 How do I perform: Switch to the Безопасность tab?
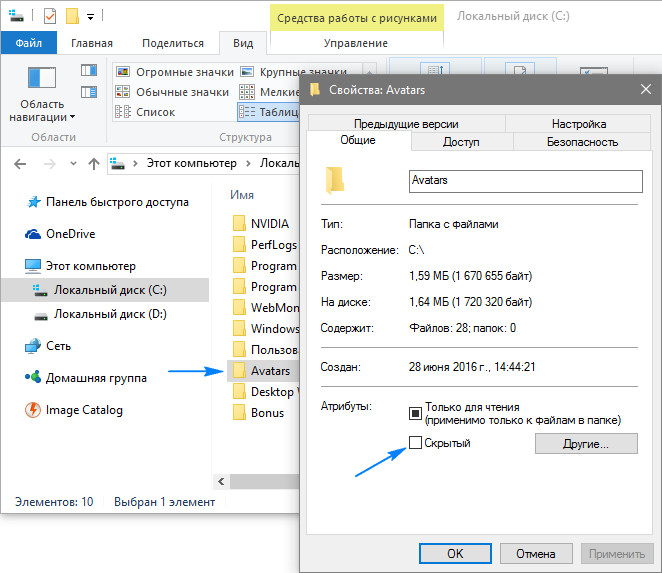(x=582, y=142)
